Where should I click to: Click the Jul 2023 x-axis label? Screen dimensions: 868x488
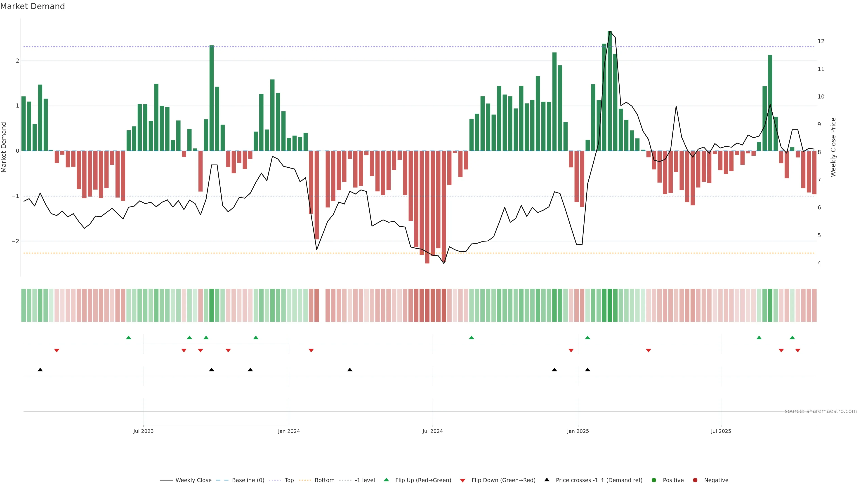143,431
